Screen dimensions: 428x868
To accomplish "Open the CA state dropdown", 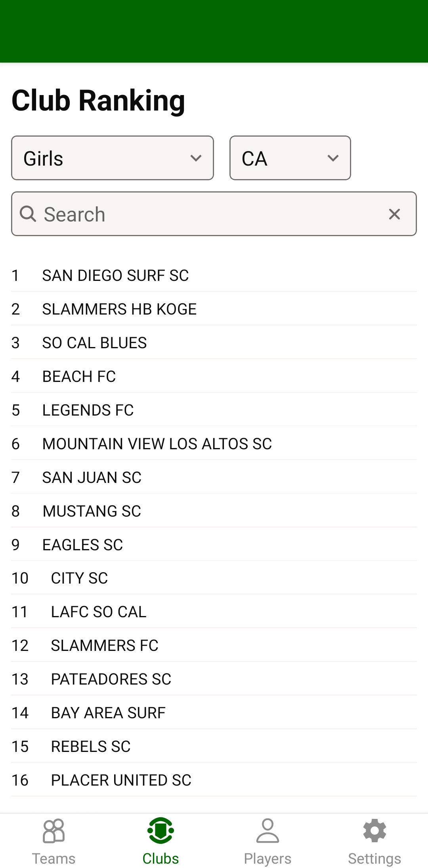I will (290, 158).
